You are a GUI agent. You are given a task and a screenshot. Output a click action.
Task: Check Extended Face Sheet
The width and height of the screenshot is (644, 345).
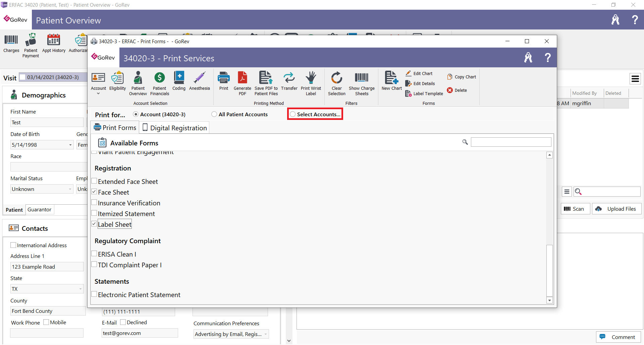(x=94, y=181)
